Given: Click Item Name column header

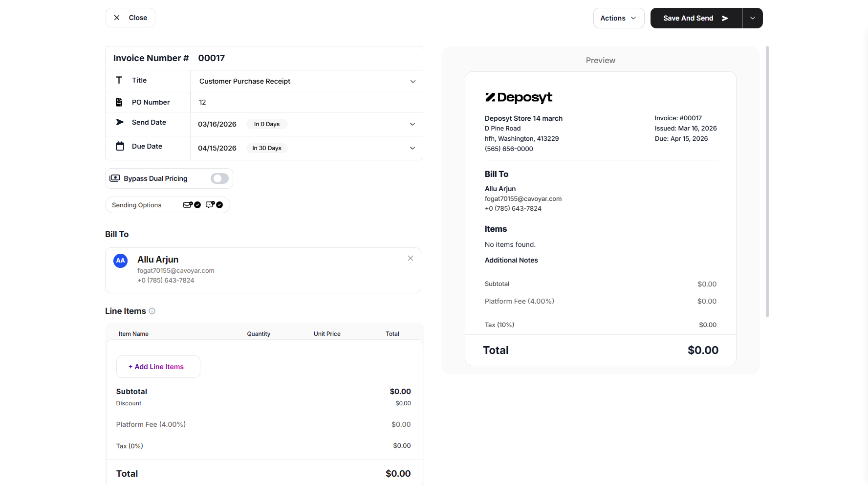Looking at the screenshot, I should (133, 334).
